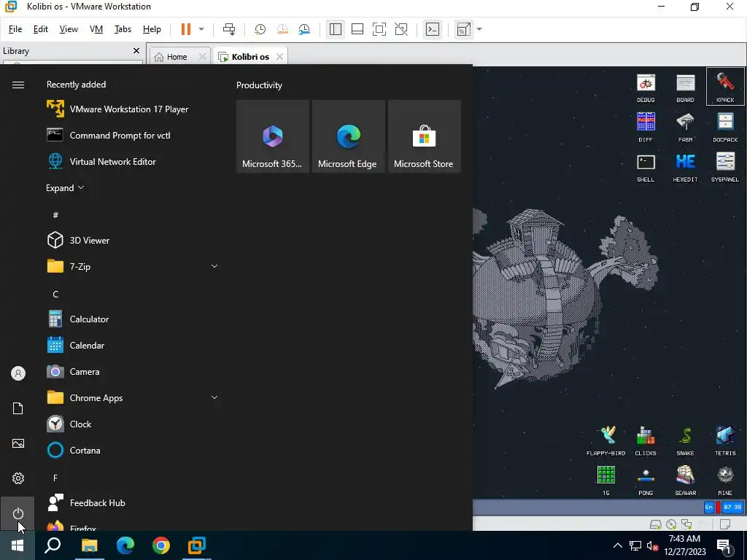
Task: Launch KPACK from KolibriOS desktop
Action: [725, 87]
